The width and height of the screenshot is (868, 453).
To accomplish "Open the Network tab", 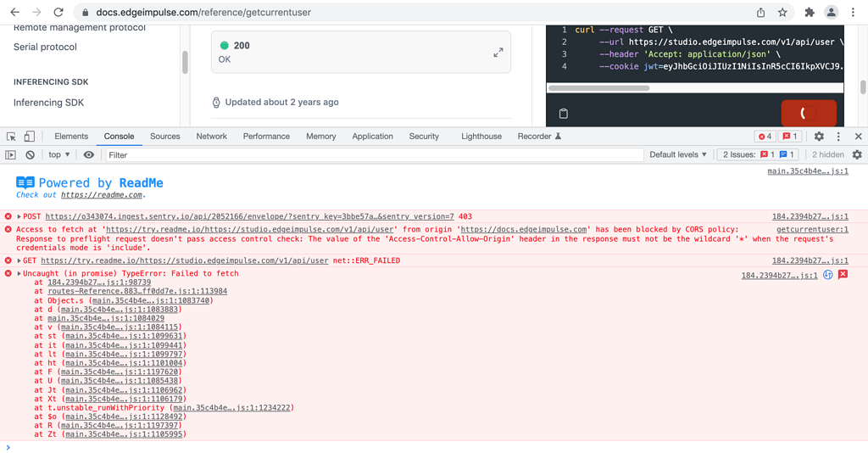I will pos(211,137).
